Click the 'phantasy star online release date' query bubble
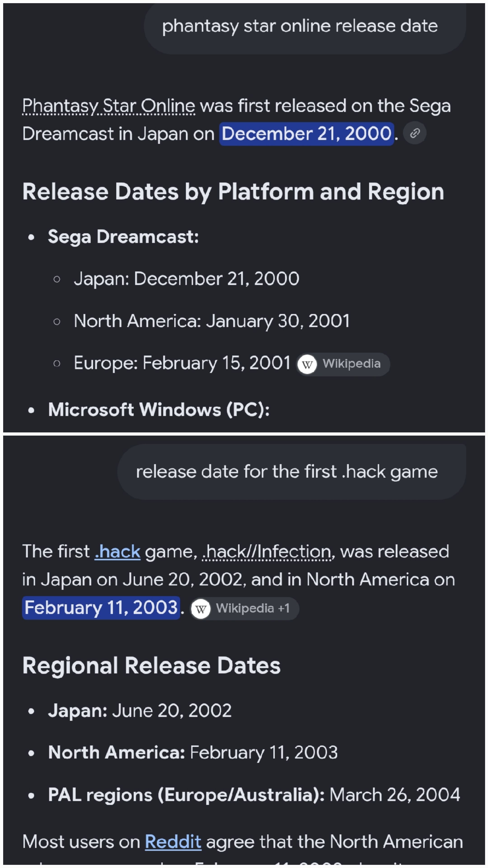488x868 pixels. 305,26
